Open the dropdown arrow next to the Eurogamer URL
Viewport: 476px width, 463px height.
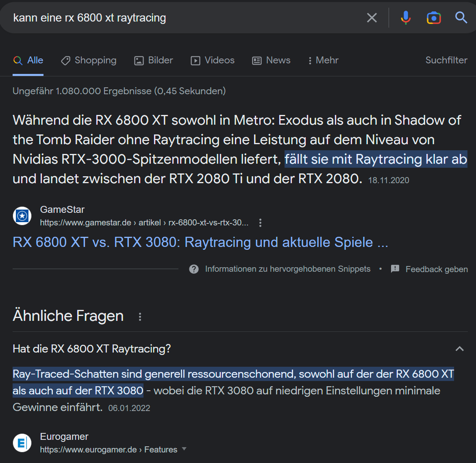click(184, 449)
